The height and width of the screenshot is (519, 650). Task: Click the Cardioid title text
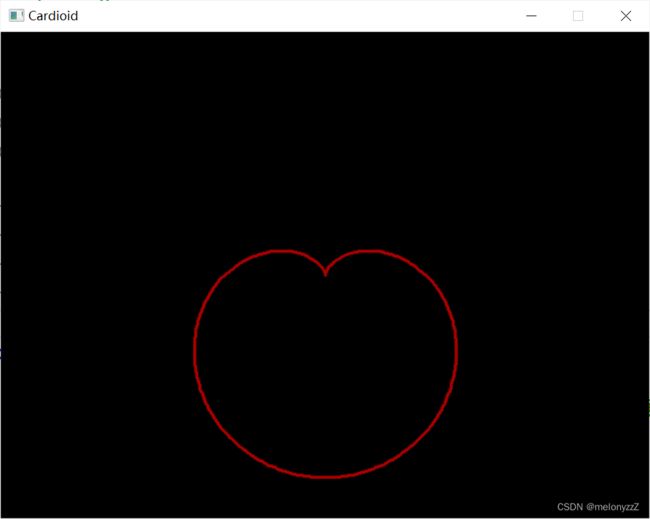click(x=53, y=16)
